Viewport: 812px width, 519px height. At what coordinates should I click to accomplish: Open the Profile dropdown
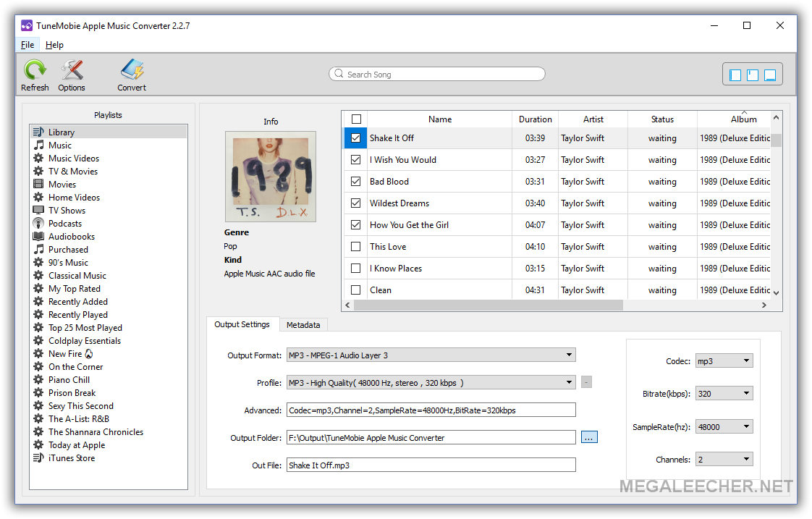pyautogui.click(x=431, y=382)
